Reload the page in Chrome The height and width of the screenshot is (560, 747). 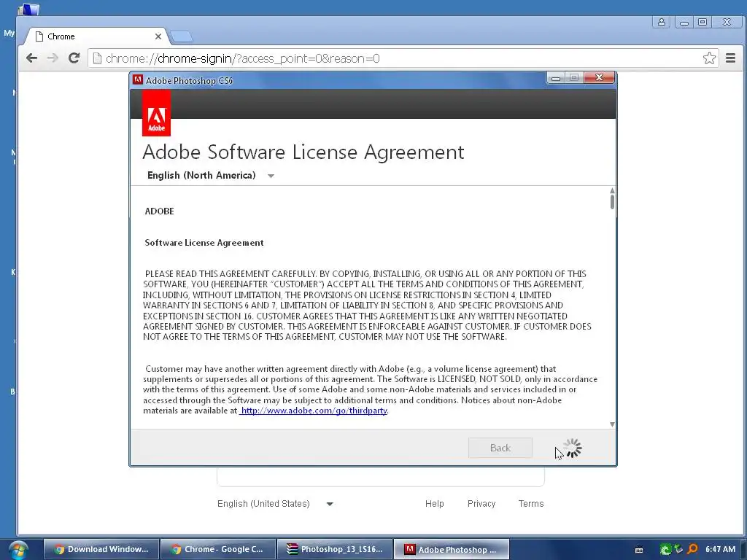point(74,58)
